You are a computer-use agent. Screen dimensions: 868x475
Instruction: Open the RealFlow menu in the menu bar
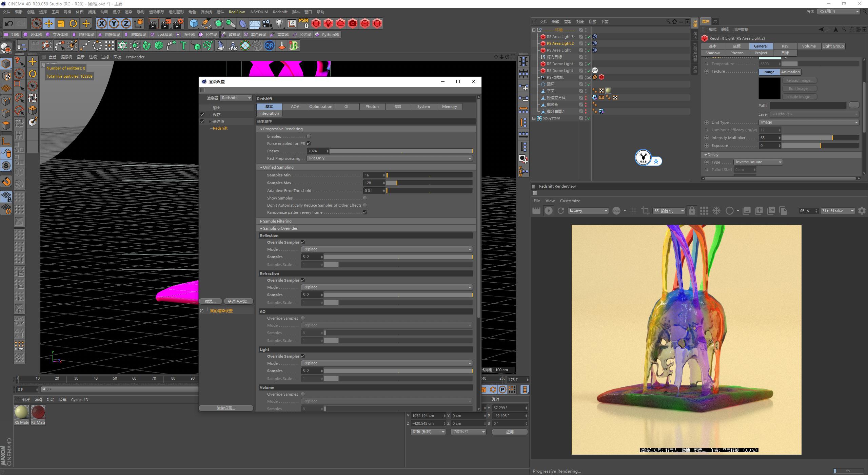tap(237, 12)
